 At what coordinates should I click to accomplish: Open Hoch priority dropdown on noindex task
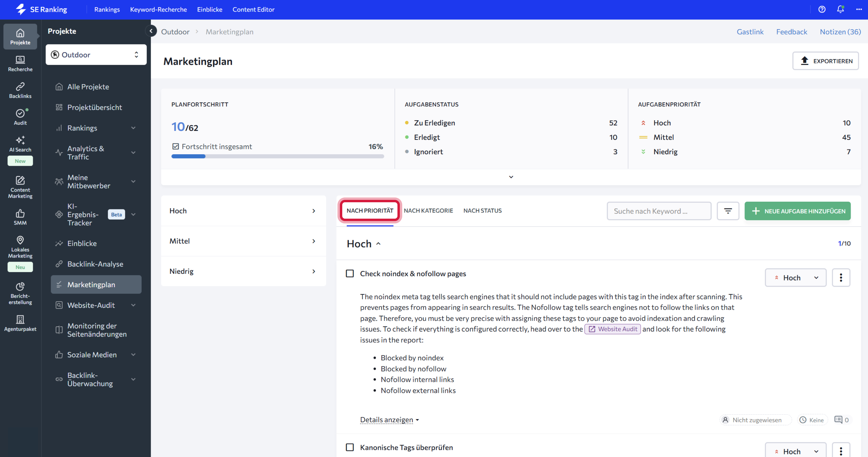click(795, 277)
